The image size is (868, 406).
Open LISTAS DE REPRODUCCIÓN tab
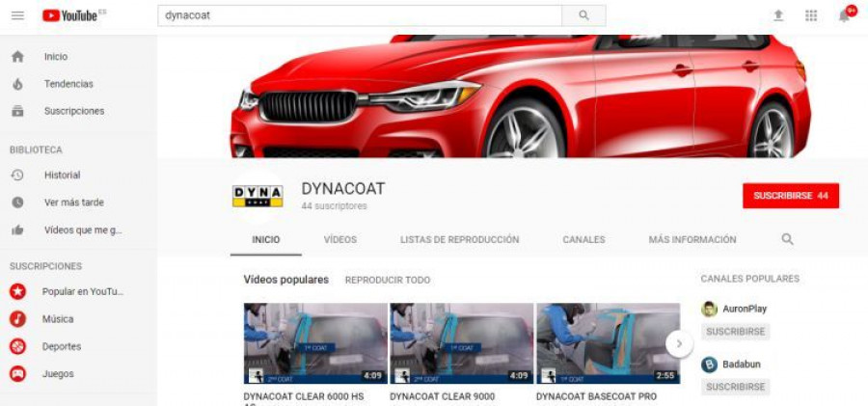tap(459, 240)
